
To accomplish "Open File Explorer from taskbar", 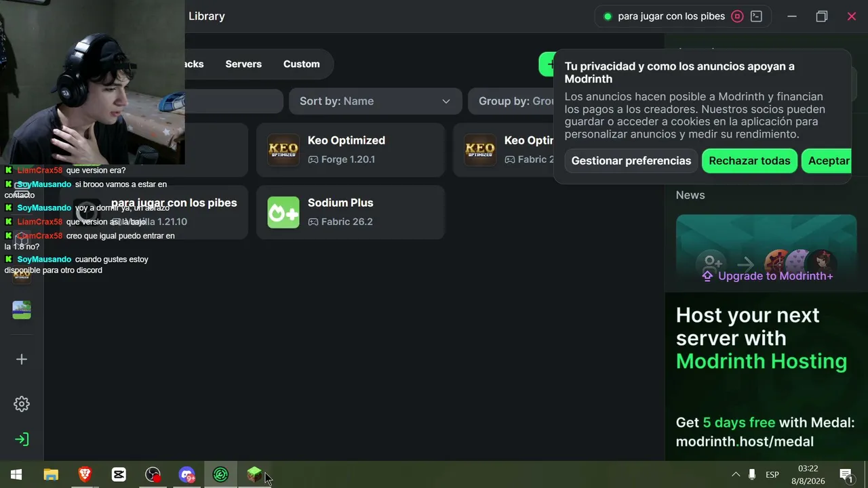I will tap(51, 474).
